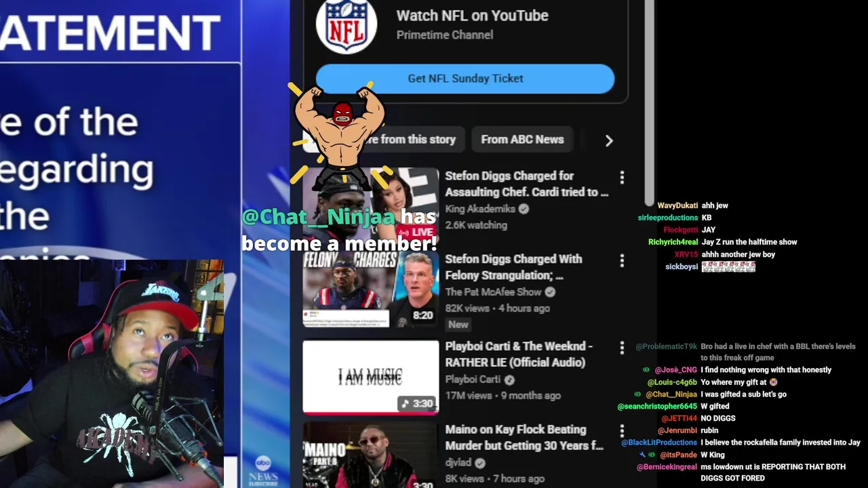Click sickboysi username in chat
The image size is (868, 488).
[x=682, y=267]
